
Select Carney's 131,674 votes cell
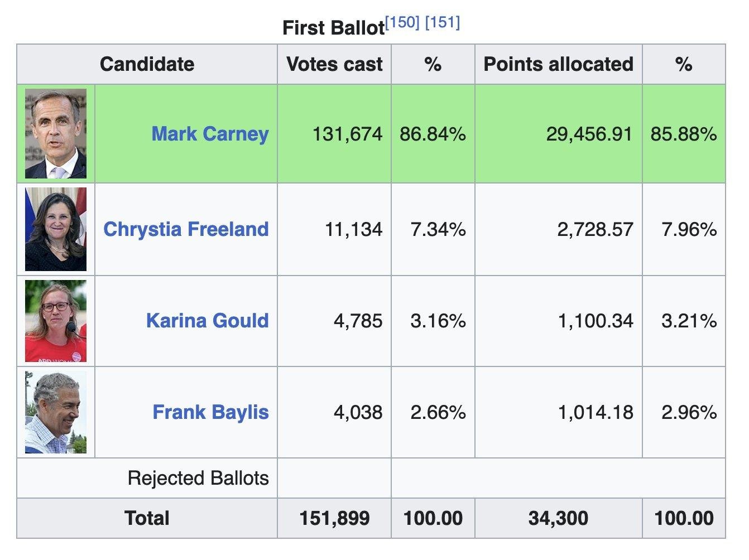pos(347,134)
